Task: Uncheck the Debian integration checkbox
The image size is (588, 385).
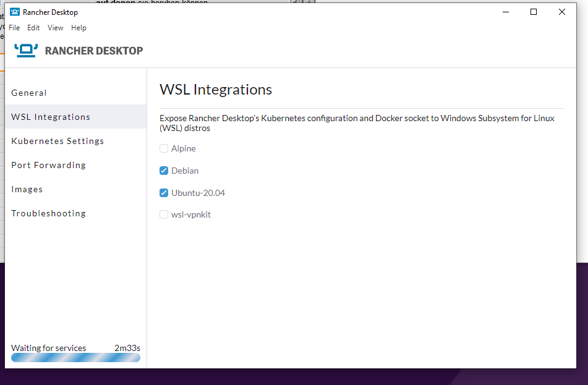Action: pyautogui.click(x=164, y=171)
